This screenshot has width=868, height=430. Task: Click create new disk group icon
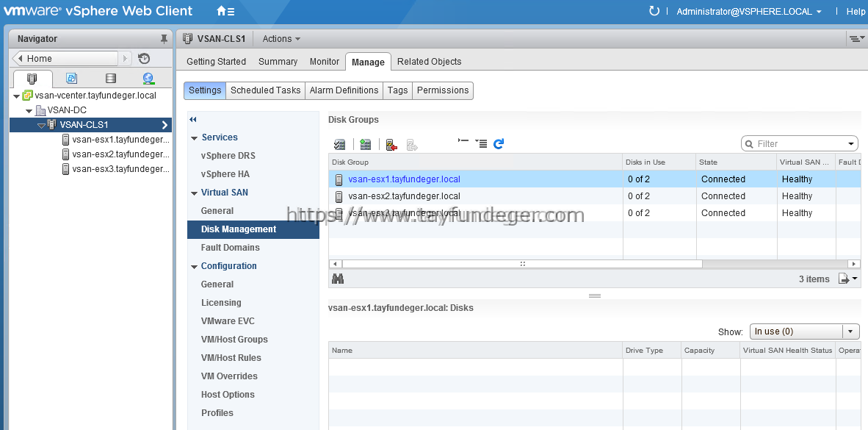tap(366, 144)
